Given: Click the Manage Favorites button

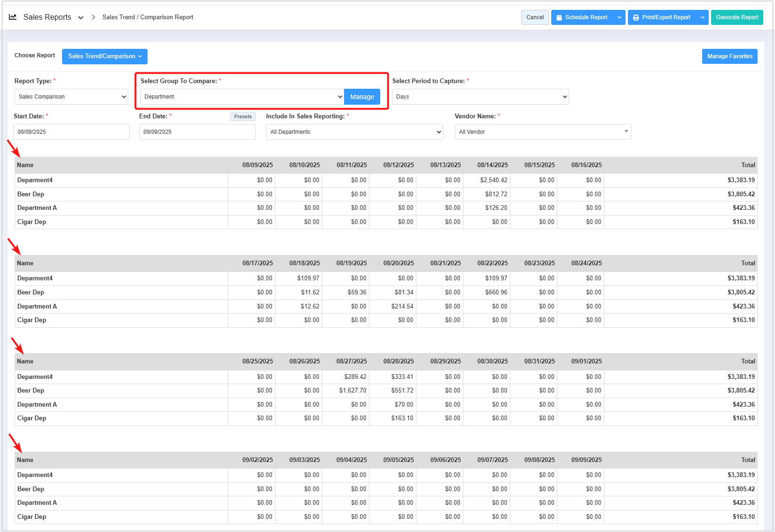Looking at the screenshot, I should pos(729,56).
